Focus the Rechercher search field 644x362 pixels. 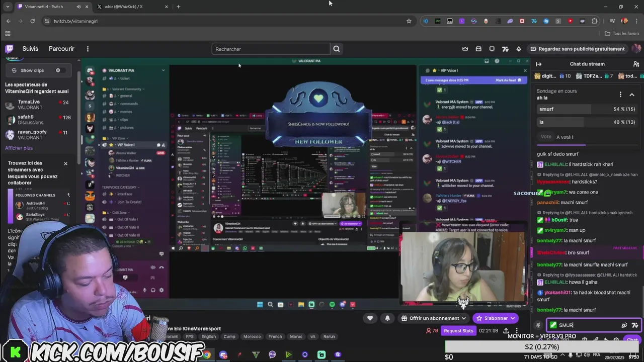coord(271,49)
